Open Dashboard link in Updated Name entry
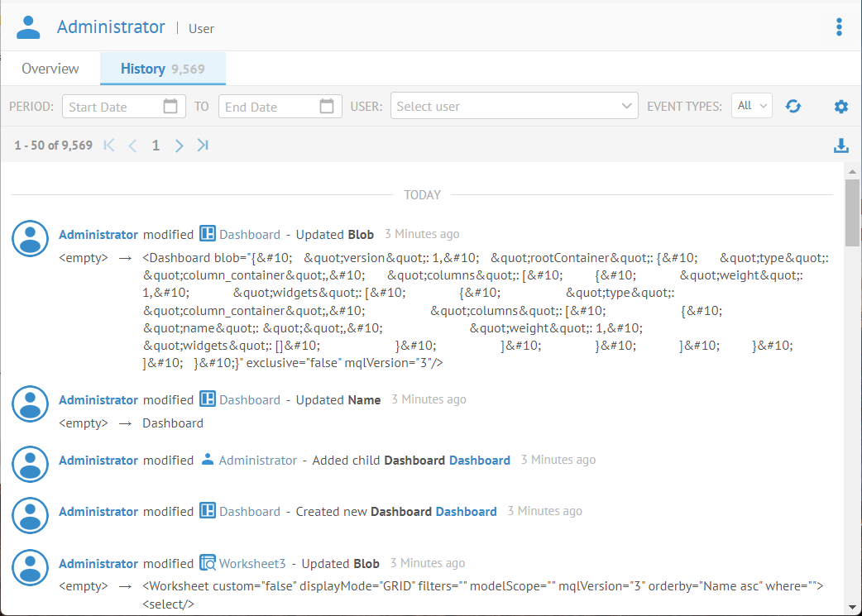Screen dimensions: 862x616 click(x=249, y=400)
